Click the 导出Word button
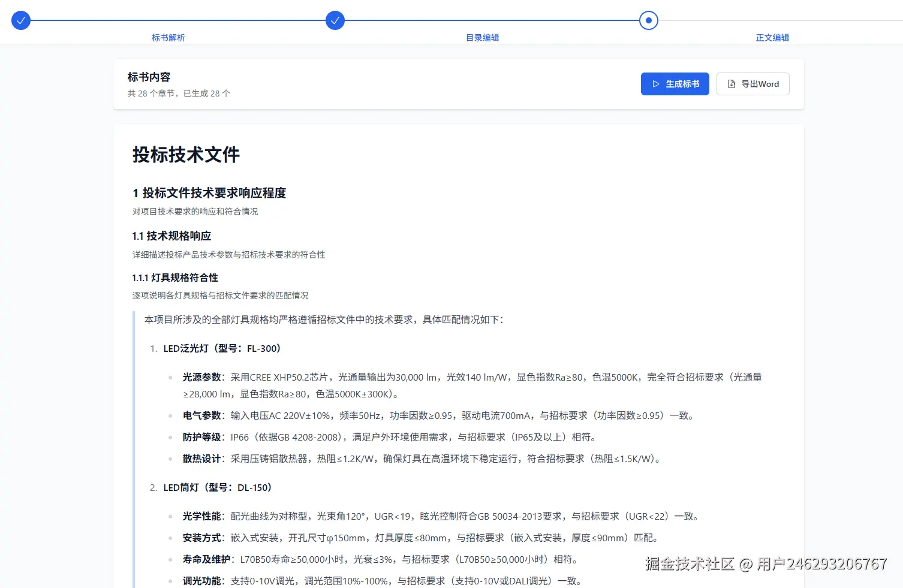Screen dimensions: 903x588 coord(753,84)
